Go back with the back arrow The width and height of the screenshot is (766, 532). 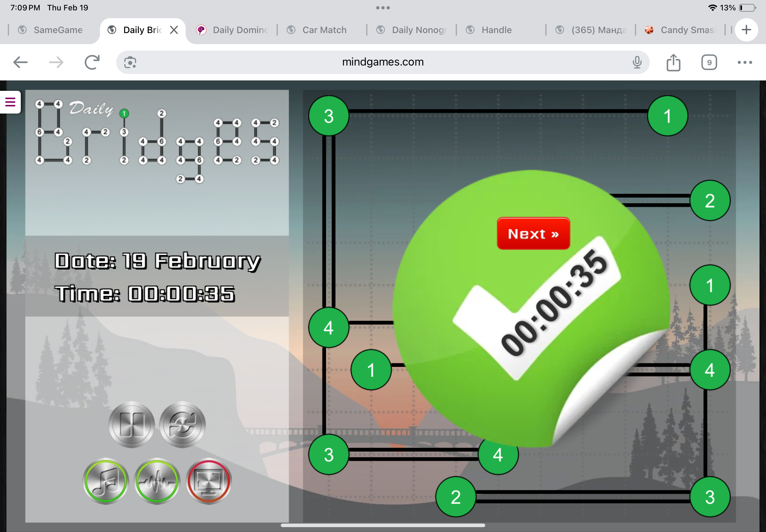20,62
